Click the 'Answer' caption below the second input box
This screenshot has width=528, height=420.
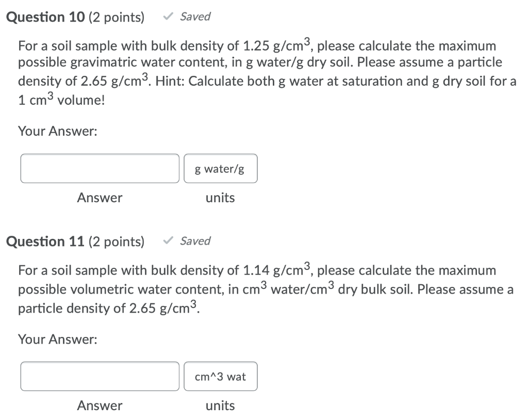point(100,406)
